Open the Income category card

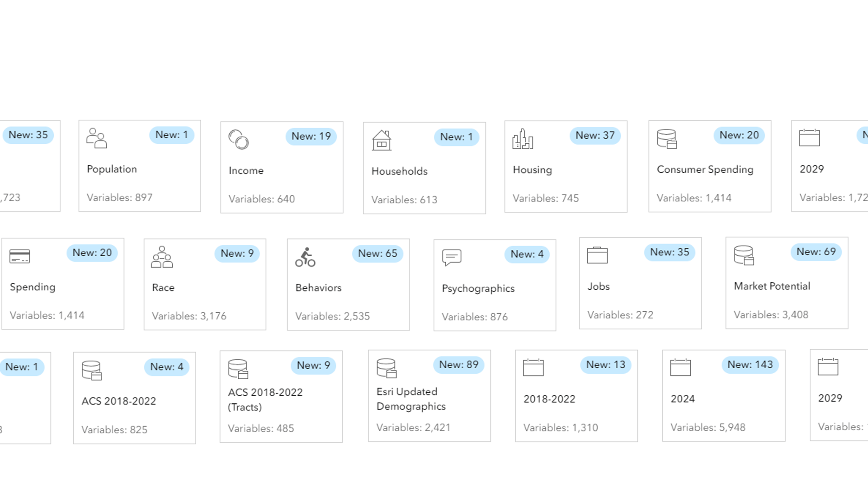(281, 167)
